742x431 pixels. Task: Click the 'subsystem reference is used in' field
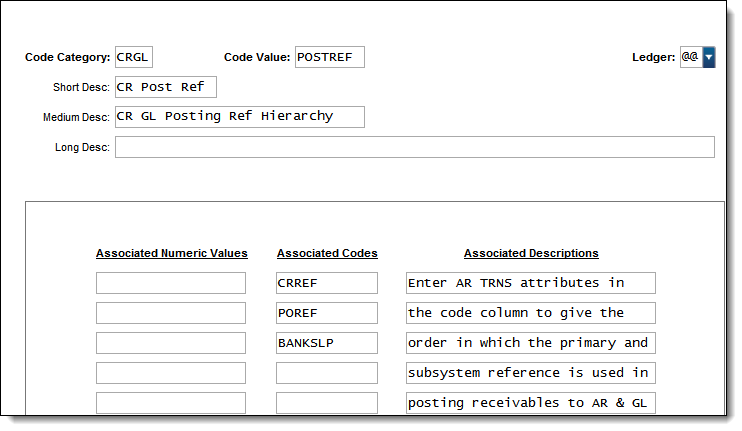tap(531, 373)
